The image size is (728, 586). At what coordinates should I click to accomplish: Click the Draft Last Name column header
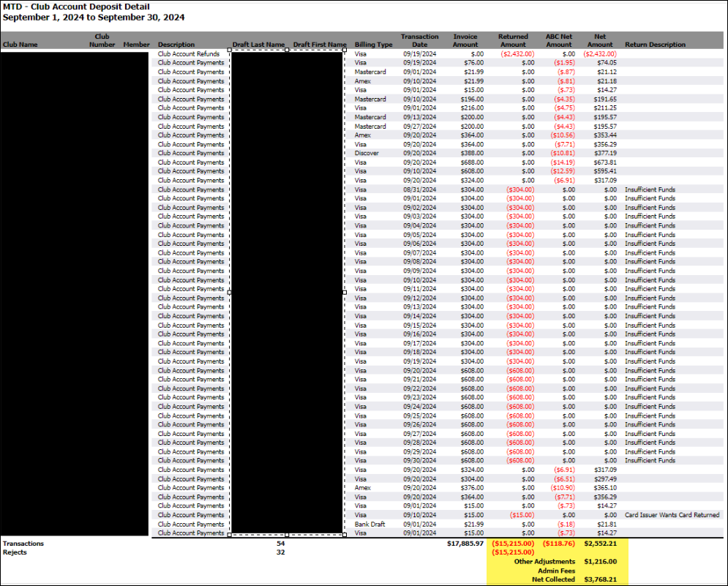[x=258, y=45]
